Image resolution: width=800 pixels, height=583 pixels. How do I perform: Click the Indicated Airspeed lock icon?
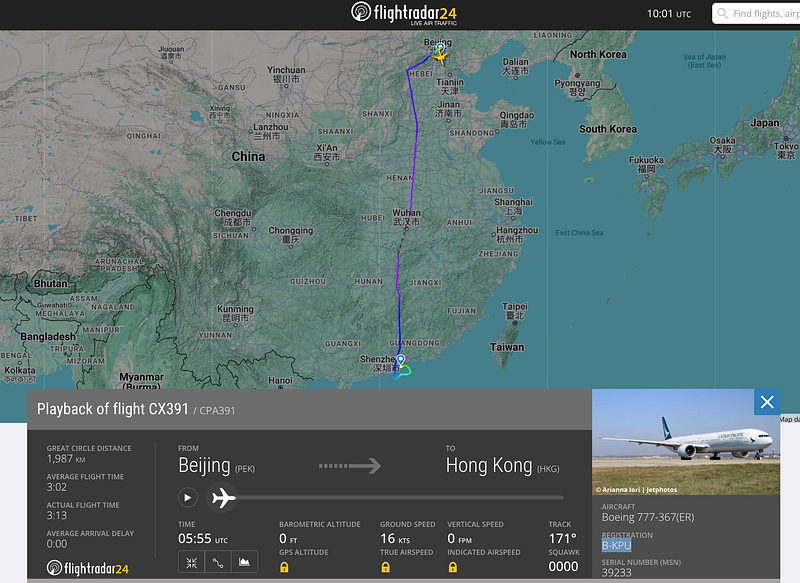point(453,567)
